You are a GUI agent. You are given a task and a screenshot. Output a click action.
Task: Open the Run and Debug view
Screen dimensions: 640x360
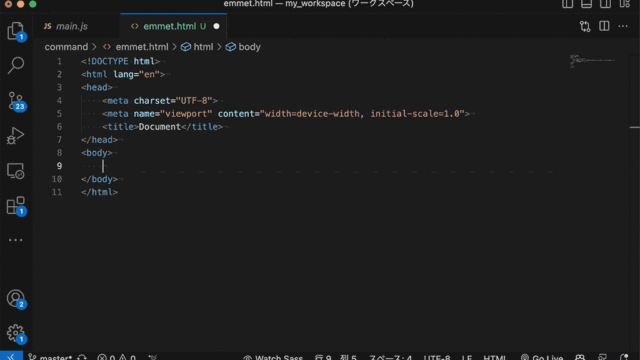(16, 136)
